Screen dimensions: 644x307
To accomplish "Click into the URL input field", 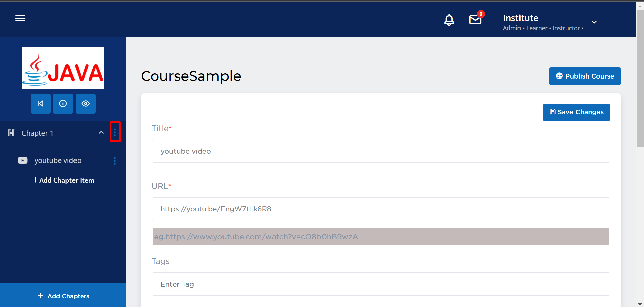I will (381, 209).
